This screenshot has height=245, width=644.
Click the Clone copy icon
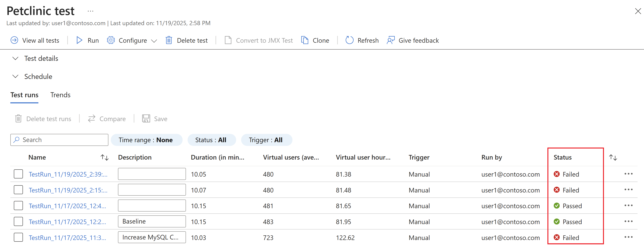point(304,40)
